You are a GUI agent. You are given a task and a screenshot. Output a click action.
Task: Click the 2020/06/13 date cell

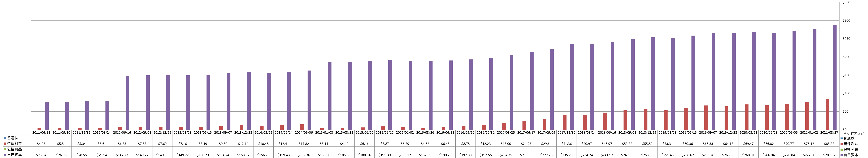pyautogui.click(x=769, y=132)
